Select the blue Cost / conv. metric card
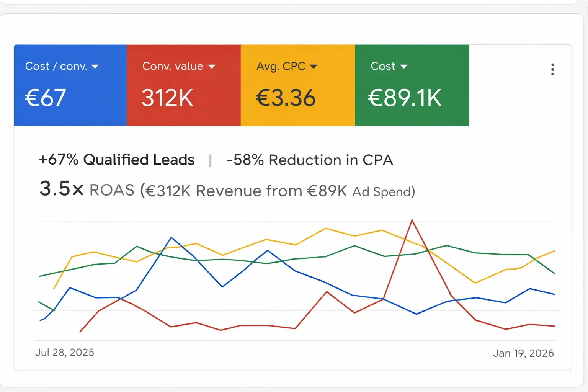Viewport: 588px width, 392px height. coord(70,85)
